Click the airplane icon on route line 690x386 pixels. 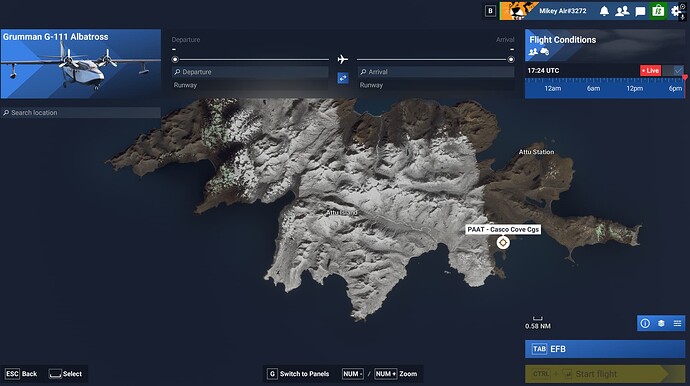pos(343,59)
